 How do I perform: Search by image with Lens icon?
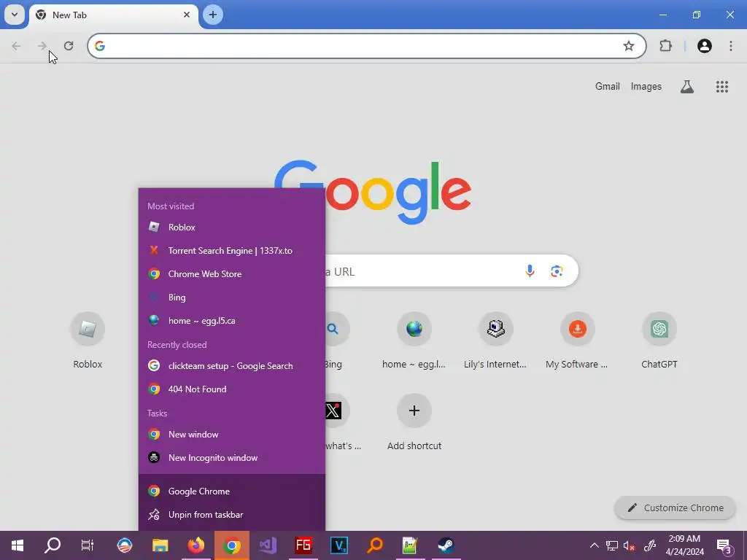click(557, 271)
